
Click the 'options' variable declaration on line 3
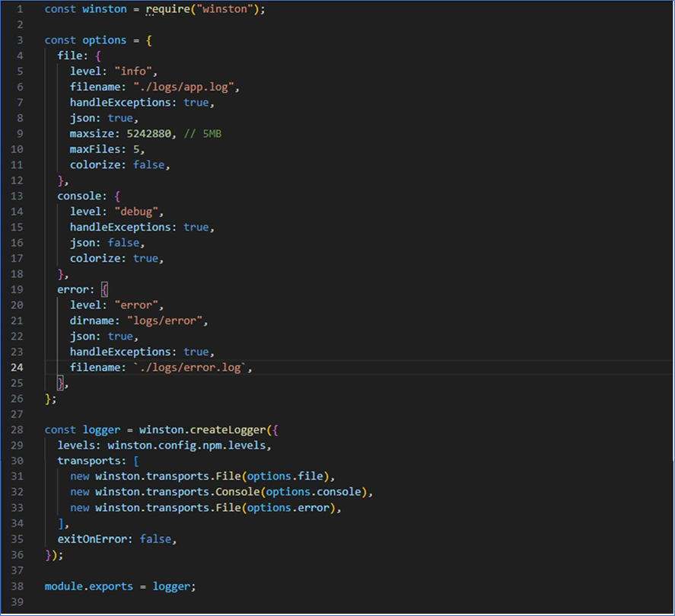click(x=104, y=40)
